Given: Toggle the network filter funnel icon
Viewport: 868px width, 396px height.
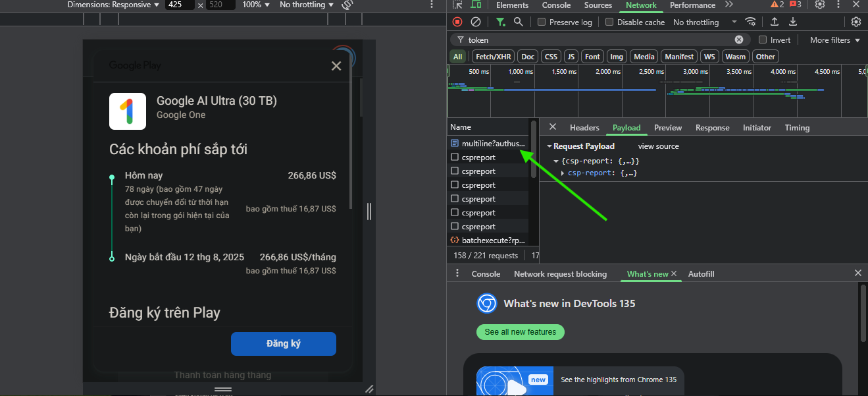Looking at the screenshot, I should click(501, 22).
